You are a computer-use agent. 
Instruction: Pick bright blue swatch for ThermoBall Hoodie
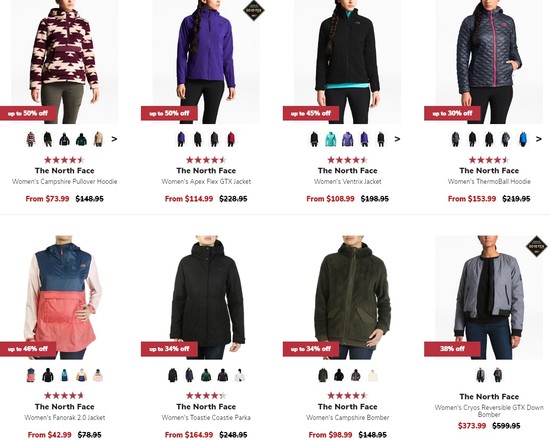523,139
